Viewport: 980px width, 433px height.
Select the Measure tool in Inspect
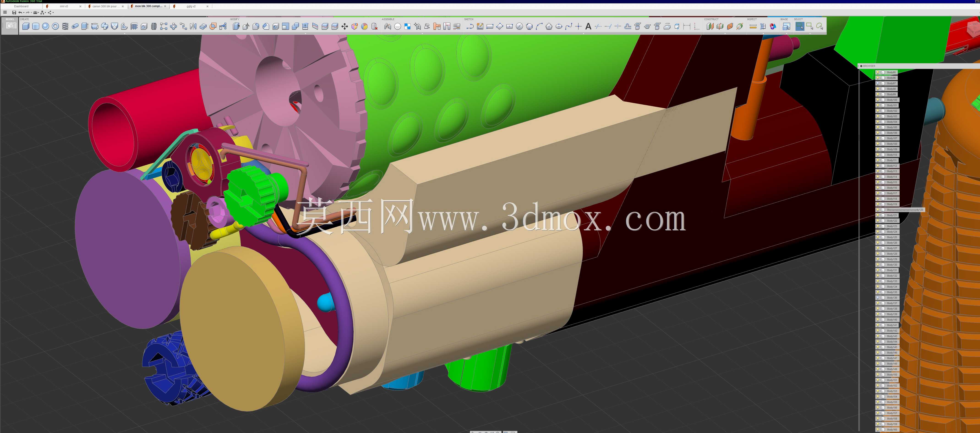point(753,26)
